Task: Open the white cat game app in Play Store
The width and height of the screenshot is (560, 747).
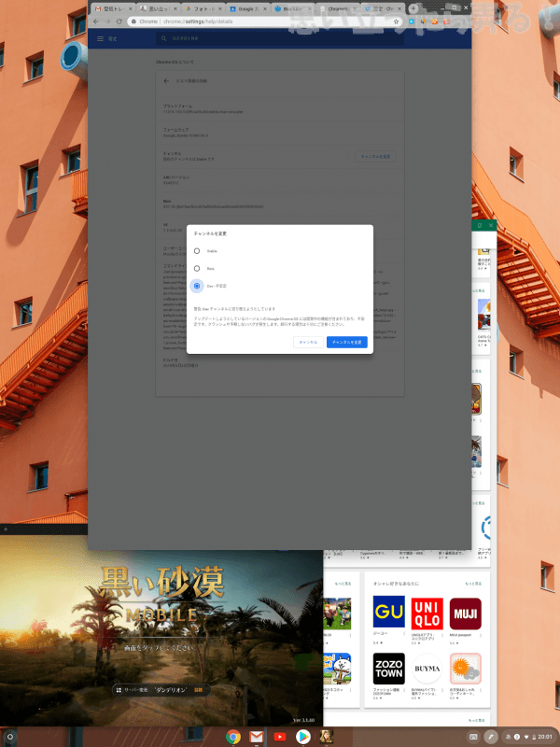Action: point(337,669)
